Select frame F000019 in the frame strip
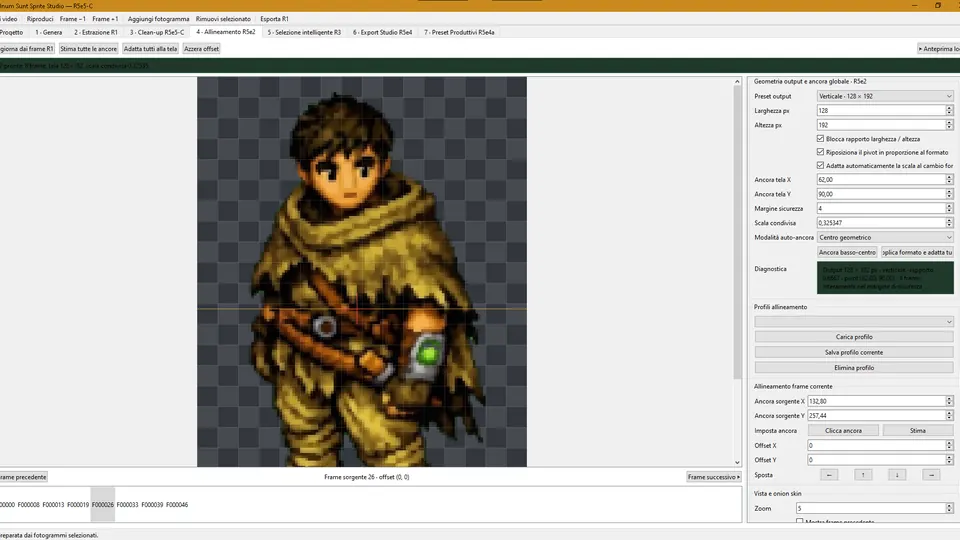The height and width of the screenshot is (540, 960). (x=78, y=504)
